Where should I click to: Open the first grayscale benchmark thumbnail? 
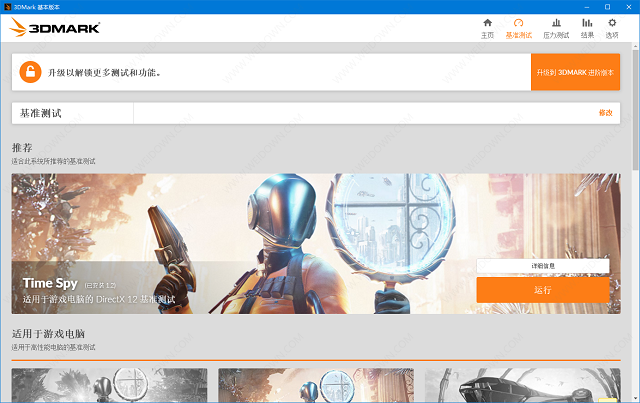point(109,385)
